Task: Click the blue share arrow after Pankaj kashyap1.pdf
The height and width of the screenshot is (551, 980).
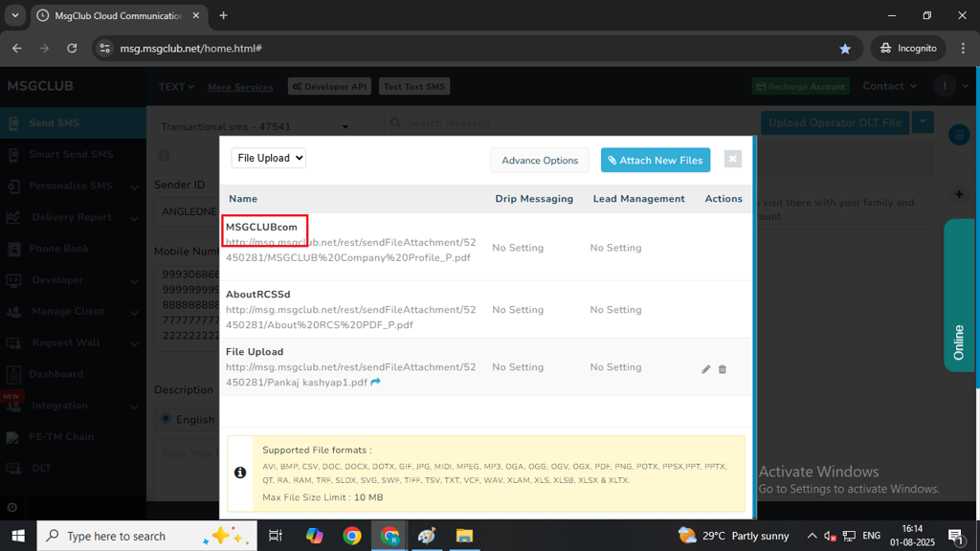Action: click(x=375, y=382)
